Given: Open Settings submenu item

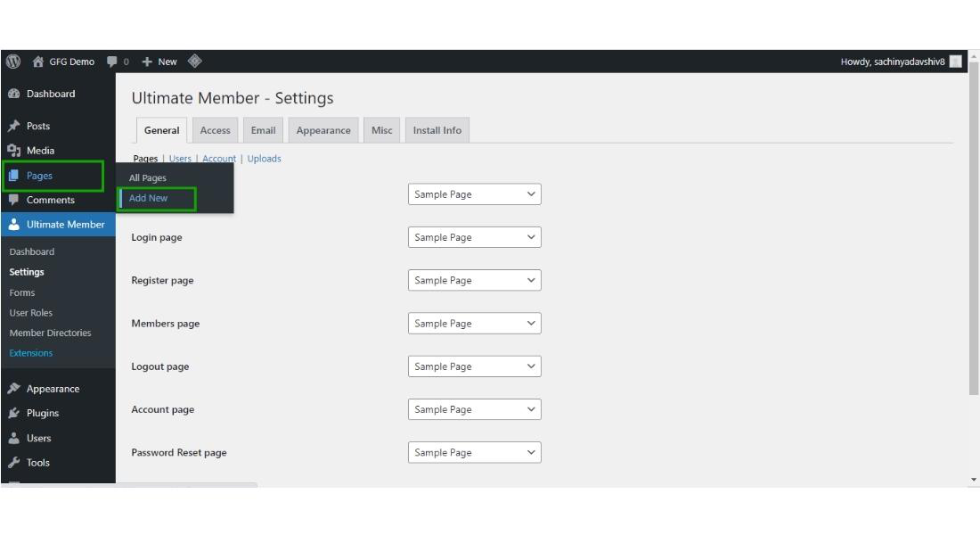Looking at the screenshot, I should pos(26,272).
